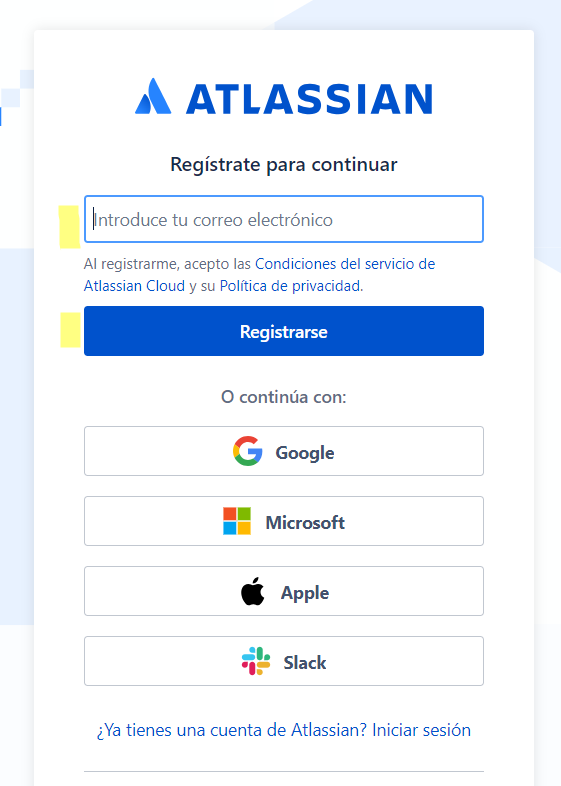Continue with the Google label text
561x786 pixels.
(x=305, y=453)
